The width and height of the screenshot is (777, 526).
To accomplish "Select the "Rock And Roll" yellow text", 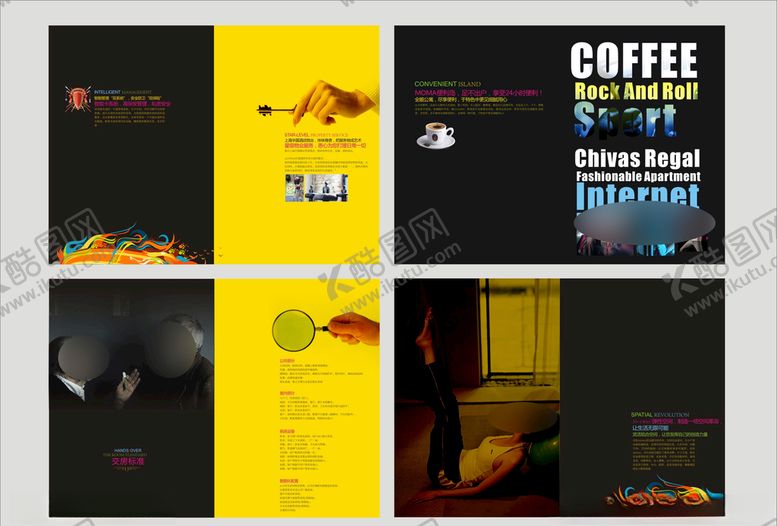I will click(x=636, y=91).
